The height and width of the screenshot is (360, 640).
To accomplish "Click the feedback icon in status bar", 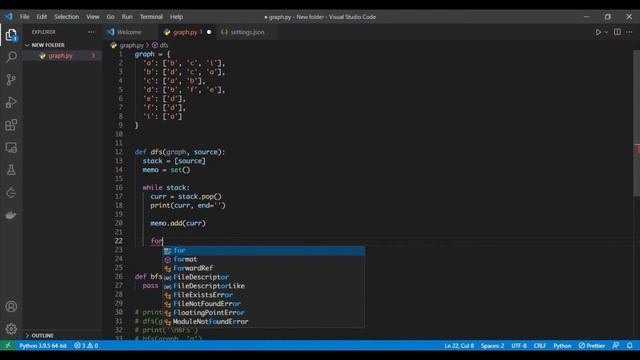I will [x=616, y=346].
